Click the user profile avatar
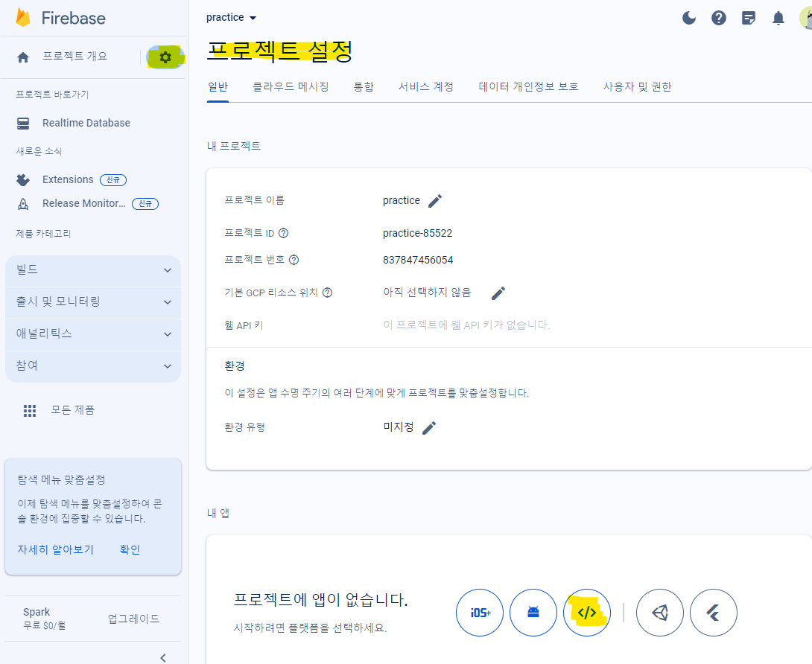The height and width of the screenshot is (664, 812). click(x=806, y=18)
